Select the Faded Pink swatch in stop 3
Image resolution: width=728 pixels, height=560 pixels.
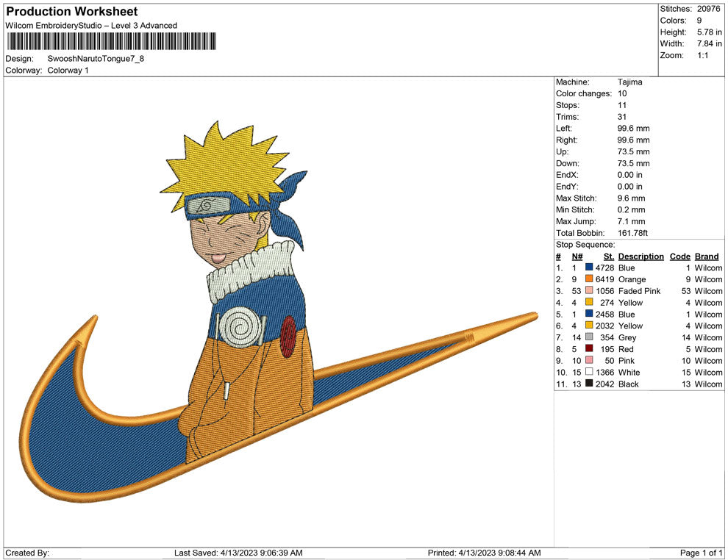coord(589,290)
